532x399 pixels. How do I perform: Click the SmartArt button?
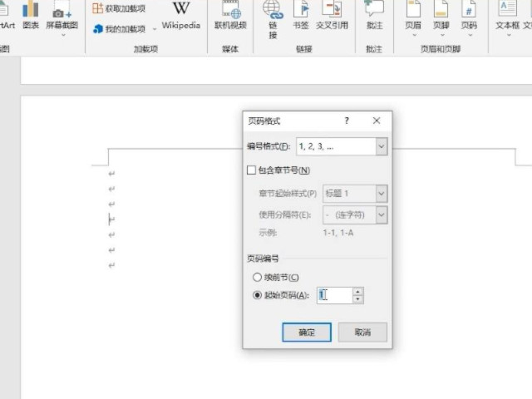pos(7,15)
